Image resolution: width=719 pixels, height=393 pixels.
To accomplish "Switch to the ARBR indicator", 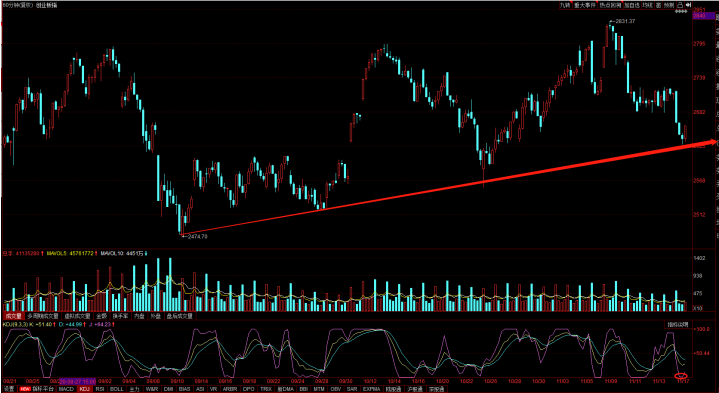I will [x=230, y=389].
